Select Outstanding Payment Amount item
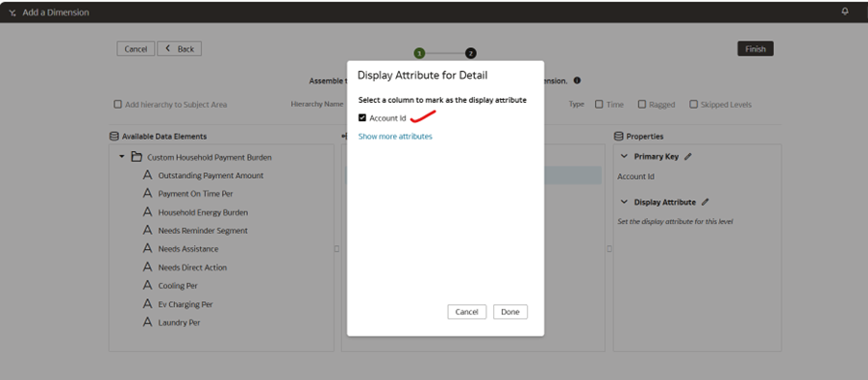 [x=211, y=176]
